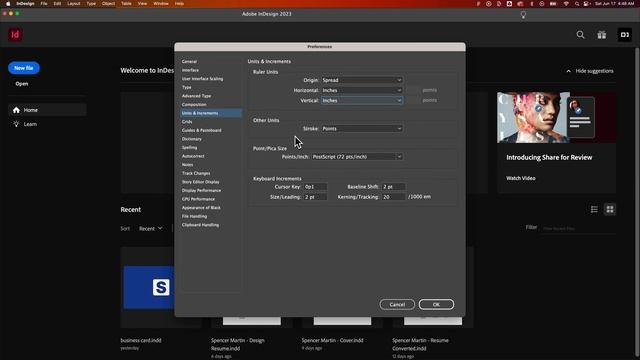Click the Home house icon in the sidebar
This screenshot has width=640, height=360.
pos(16,110)
